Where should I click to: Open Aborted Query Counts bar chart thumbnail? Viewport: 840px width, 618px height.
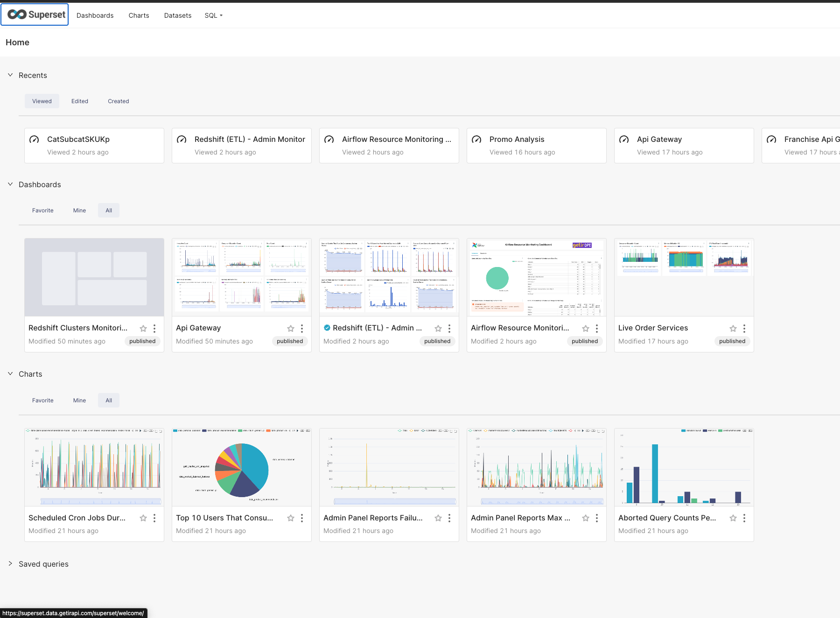tap(684, 467)
